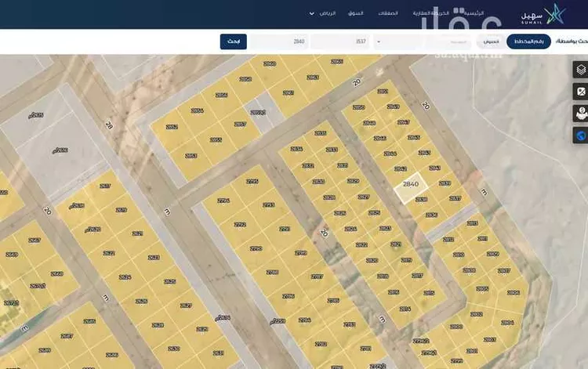This screenshot has width=588, height=369.
Task: Click the input field containing 3537
Action: coord(339,42)
